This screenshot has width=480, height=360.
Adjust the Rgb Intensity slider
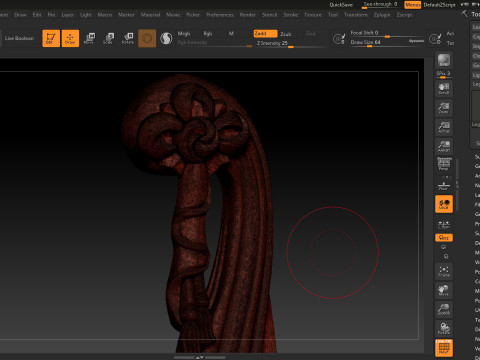(215, 43)
